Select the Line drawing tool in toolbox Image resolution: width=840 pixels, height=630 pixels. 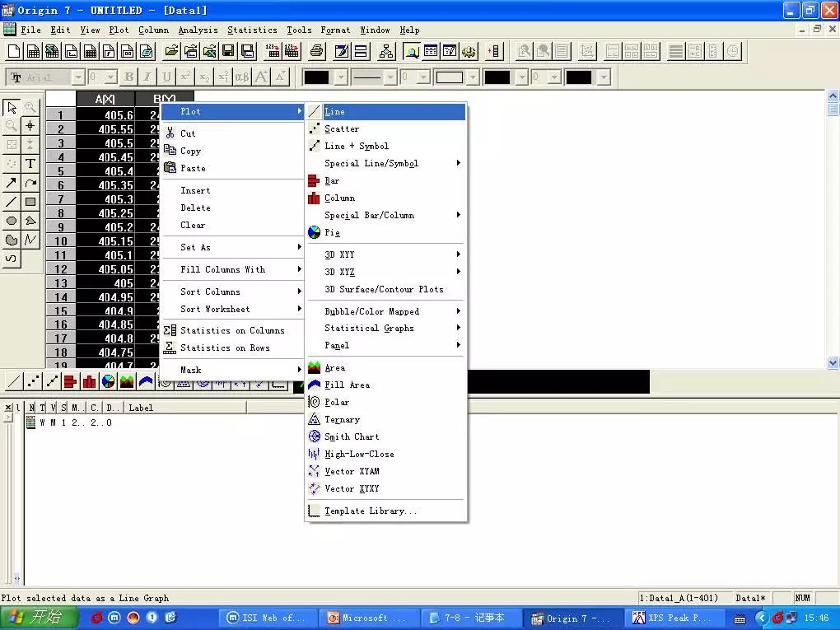click(x=12, y=202)
